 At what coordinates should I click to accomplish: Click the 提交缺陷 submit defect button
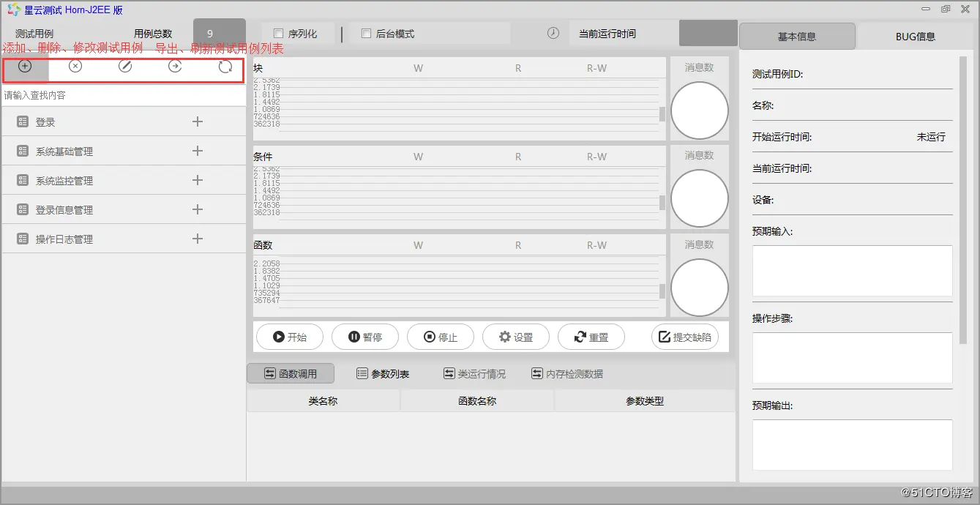coord(685,337)
